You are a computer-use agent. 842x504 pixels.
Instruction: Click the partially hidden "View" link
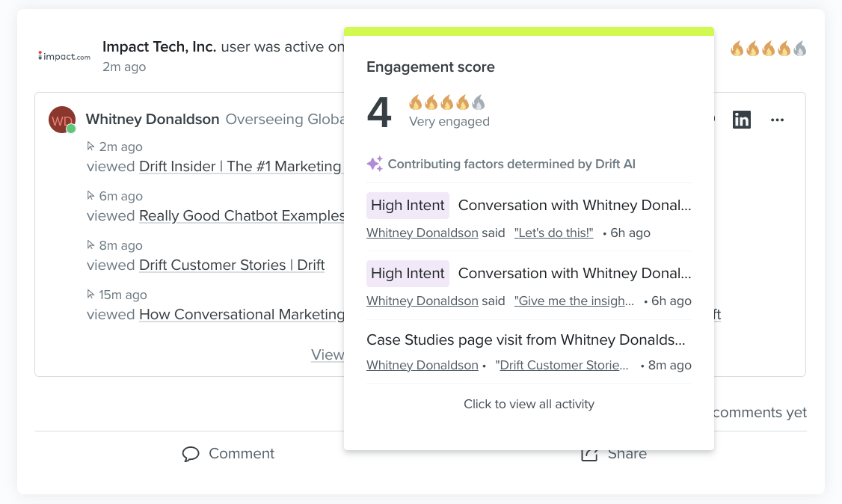click(328, 354)
